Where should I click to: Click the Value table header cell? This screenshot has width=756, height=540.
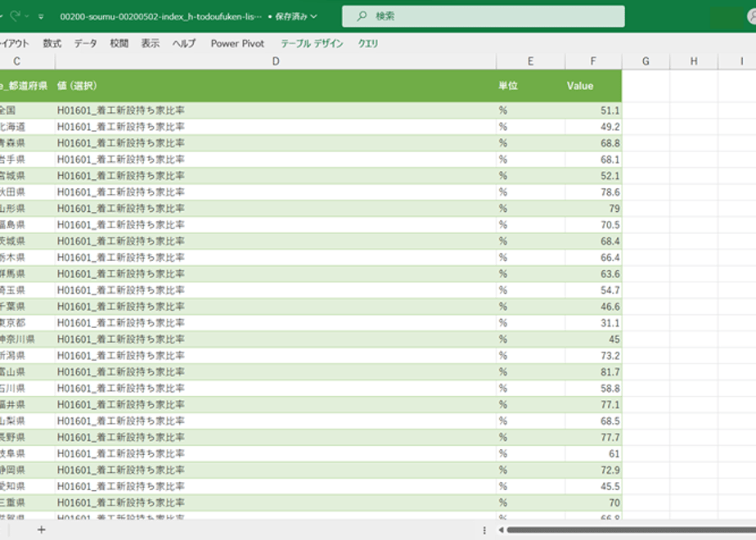(x=593, y=86)
